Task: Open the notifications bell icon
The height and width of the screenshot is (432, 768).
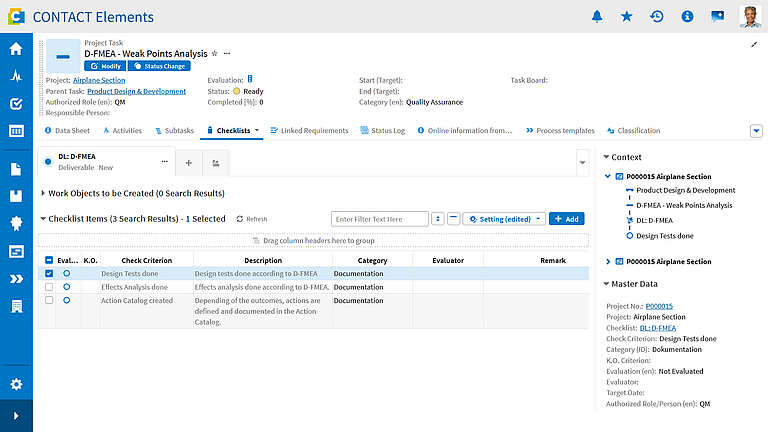Action: [597, 17]
